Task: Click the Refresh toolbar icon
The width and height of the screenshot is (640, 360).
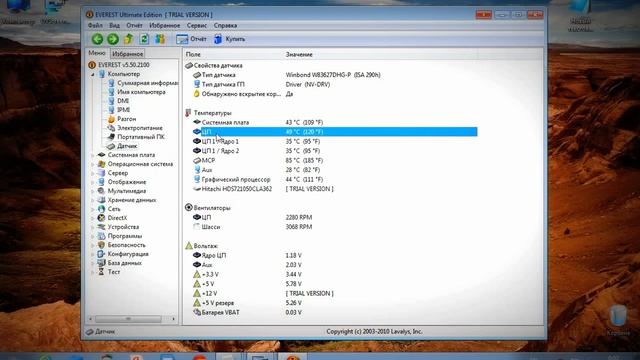Action: tap(144, 39)
